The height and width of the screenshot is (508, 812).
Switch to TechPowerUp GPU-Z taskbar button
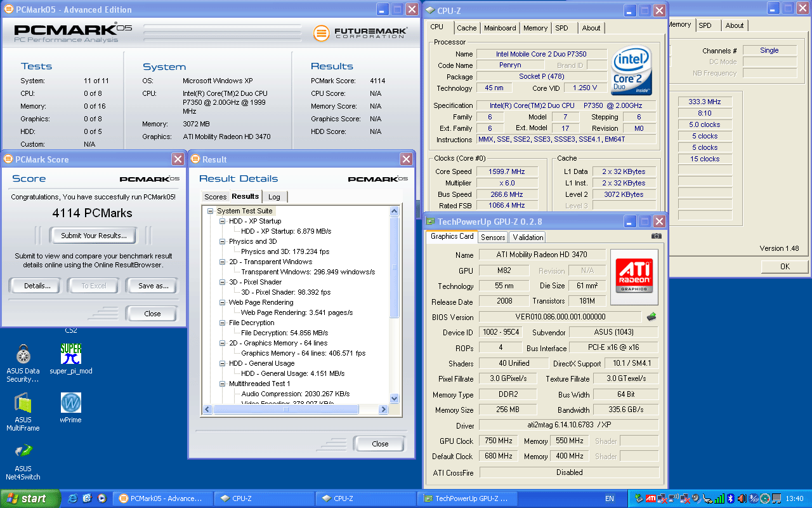point(468,498)
